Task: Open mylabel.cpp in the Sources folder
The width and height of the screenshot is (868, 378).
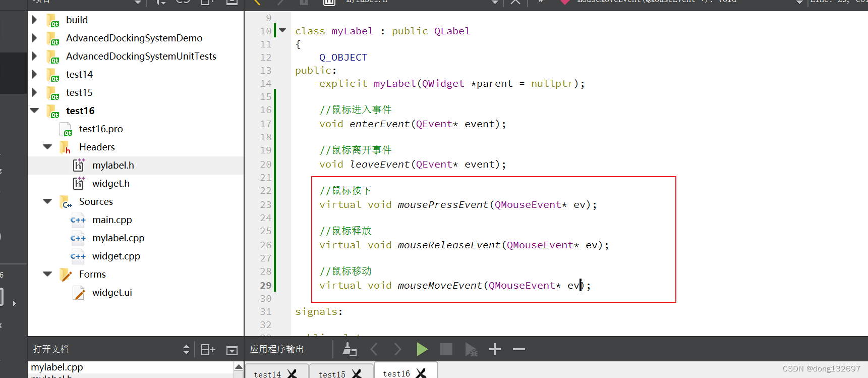Action: [x=118, y=238]
